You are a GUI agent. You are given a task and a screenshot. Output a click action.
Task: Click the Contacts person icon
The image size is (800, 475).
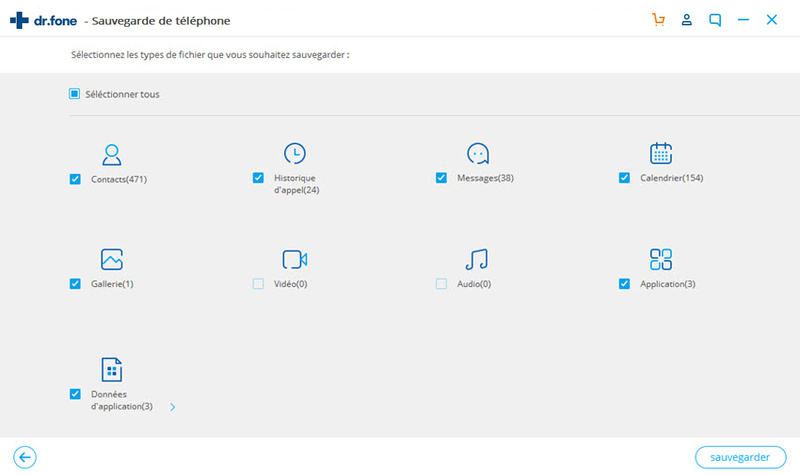(x=111, y=155)
